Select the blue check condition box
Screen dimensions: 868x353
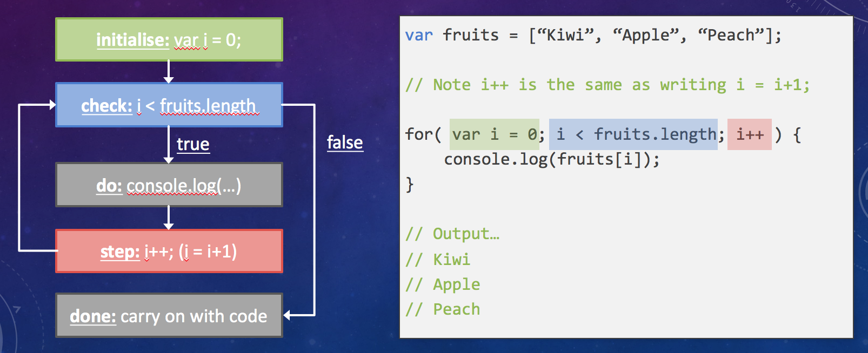[x=169, y=105]
